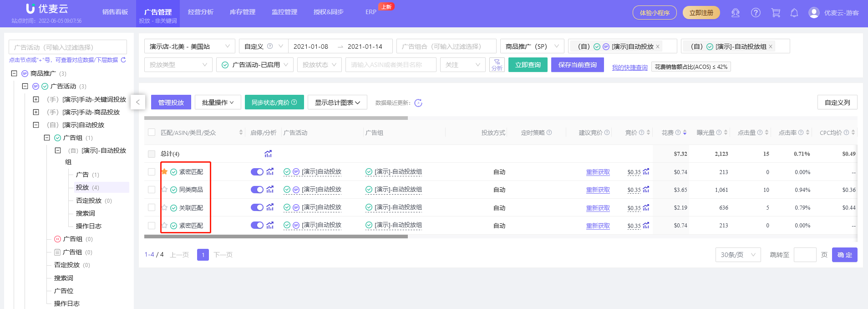Click the 保存当前查询 button

[x=578, y=65]
